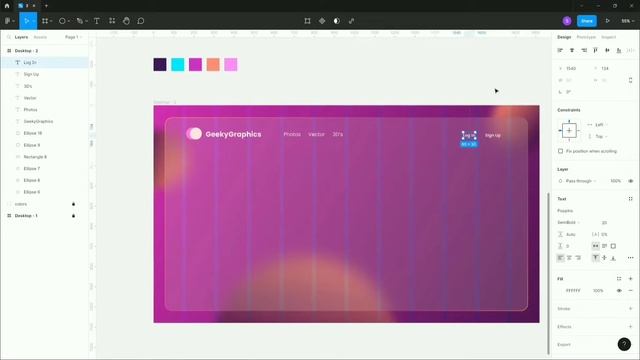Screen dimensions: 640x360
Task: Toggle lock on Desktop - 1 layer
Action: tap(73, 216)
